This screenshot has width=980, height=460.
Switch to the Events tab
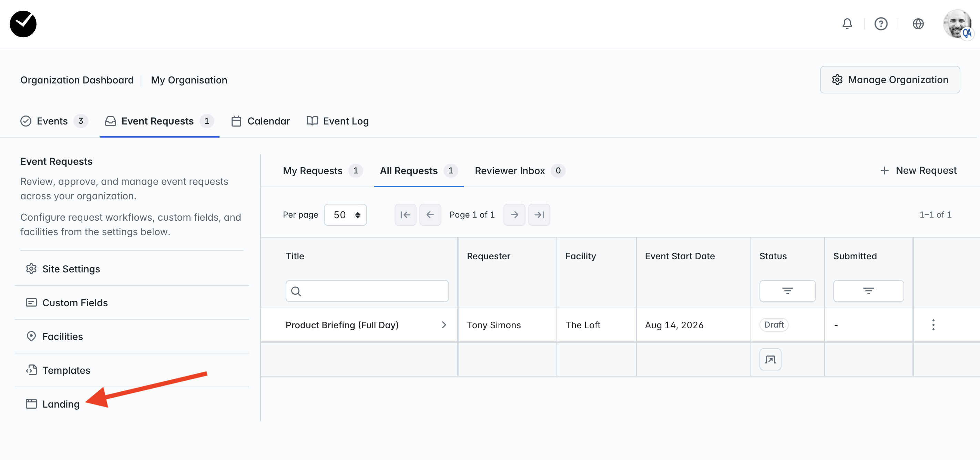(x=54, y=121)
